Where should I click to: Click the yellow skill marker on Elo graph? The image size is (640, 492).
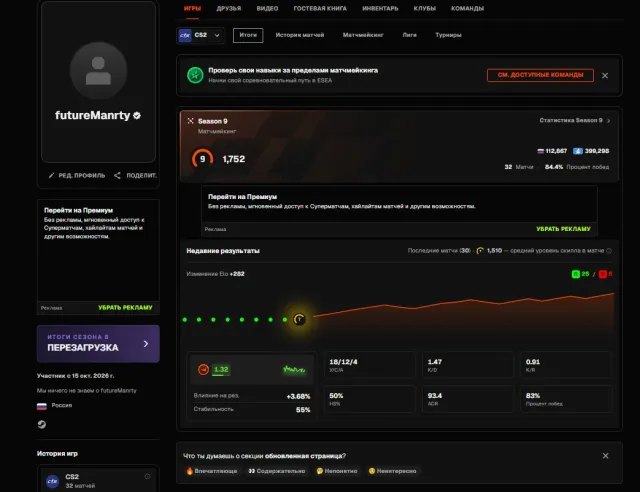point(299,319)
